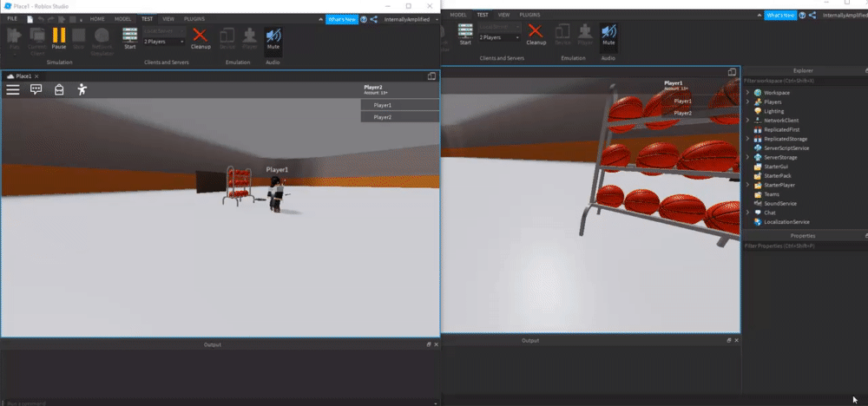This screenshot has width=868, height=406.
Task: Open the help icon in left window
Action: pos(364,19)
